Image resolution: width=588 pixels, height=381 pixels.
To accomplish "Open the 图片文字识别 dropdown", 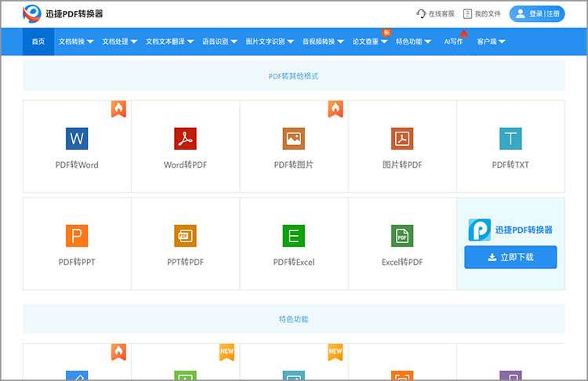I will (x=270, y=42).
